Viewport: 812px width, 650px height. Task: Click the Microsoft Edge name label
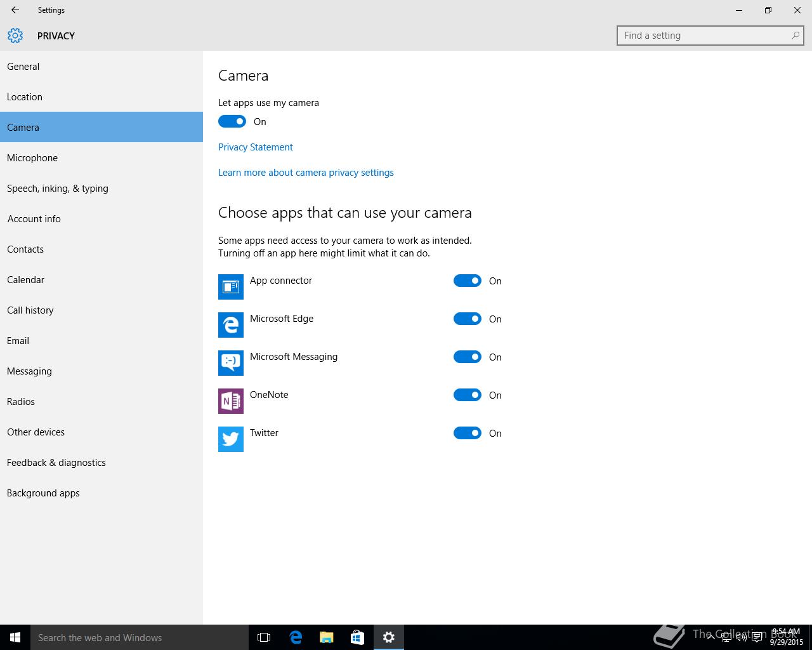282,319
